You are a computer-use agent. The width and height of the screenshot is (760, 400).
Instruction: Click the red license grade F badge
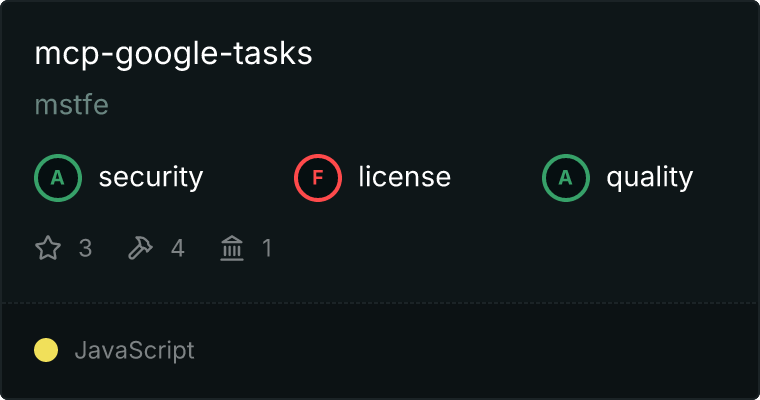click(318, 178)
